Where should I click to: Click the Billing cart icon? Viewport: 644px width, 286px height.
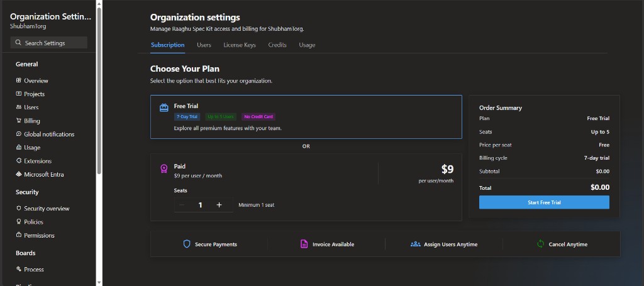click(x=18, y=121)
